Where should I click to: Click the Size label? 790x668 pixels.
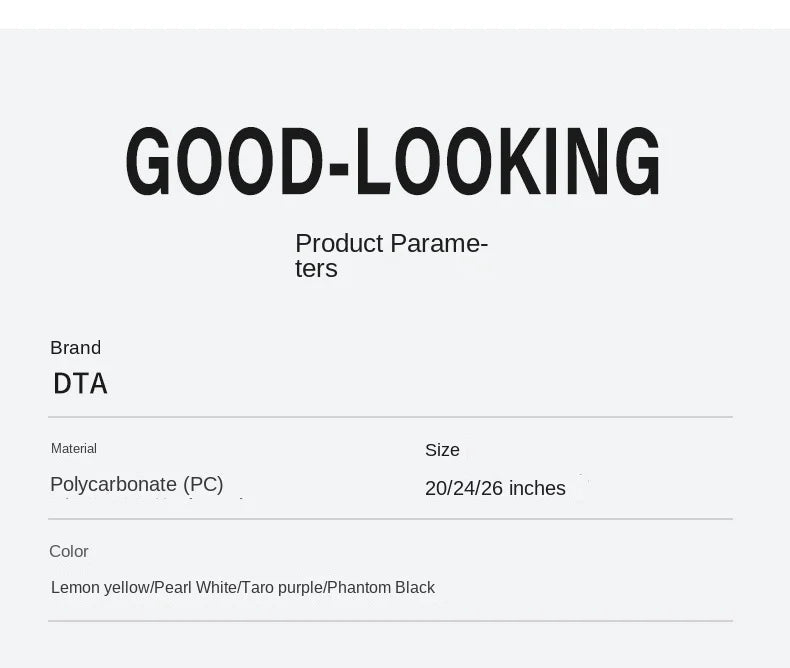click(442, 450)
